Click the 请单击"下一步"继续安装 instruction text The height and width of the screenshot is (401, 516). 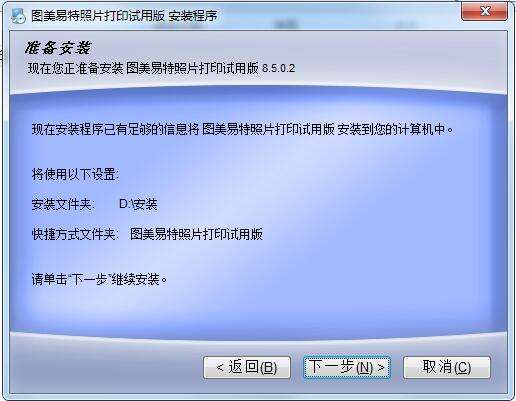99,279
